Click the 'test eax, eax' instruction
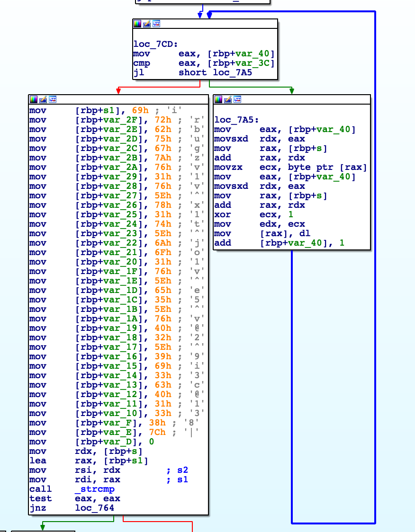The image size is (415, 532). [x=75, y=498]
